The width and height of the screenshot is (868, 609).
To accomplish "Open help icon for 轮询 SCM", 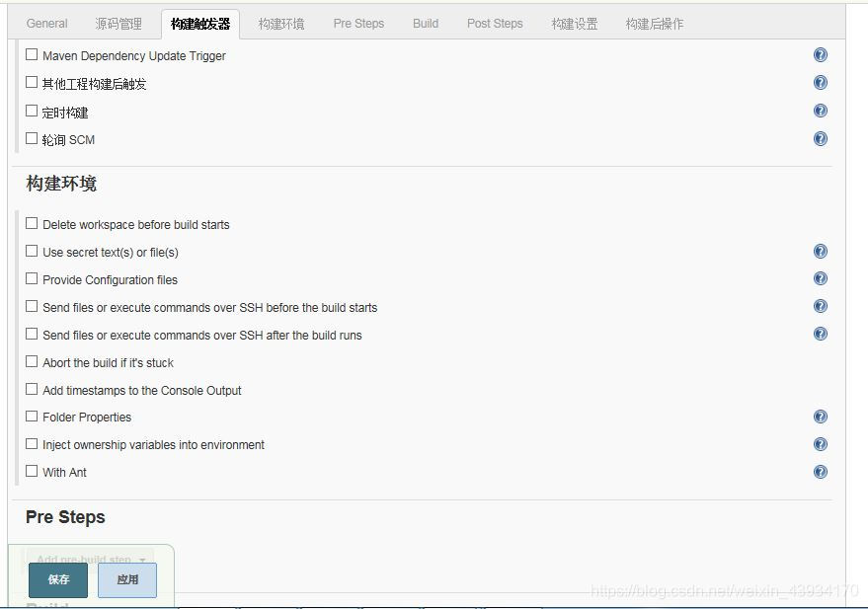I will click(x=821, y=138).
